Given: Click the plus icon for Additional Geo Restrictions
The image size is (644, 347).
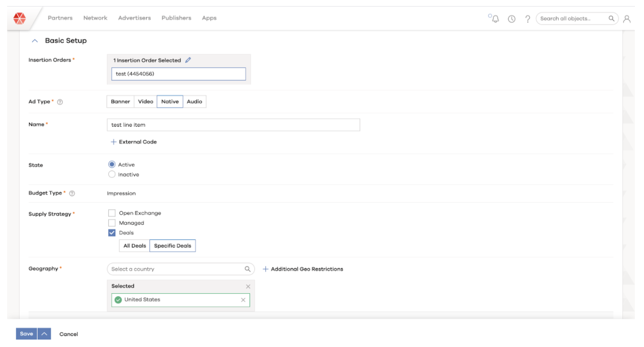Looking at the screenshot, I should coord(266,269).
